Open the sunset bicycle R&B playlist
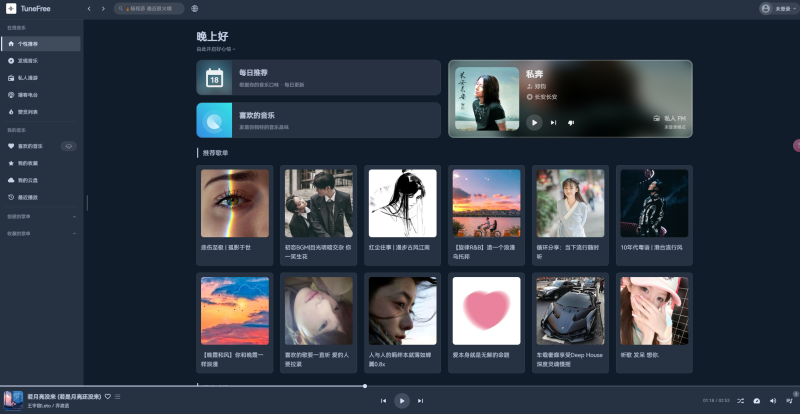 click(487, 203)
